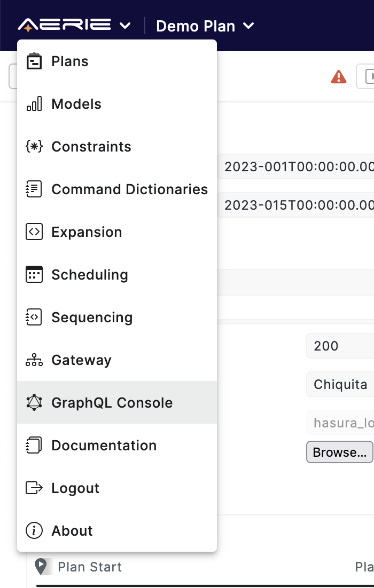This screenshot has width=374, height=588.
Task: Click the Gateway network icon
Action: coord(34,360)
